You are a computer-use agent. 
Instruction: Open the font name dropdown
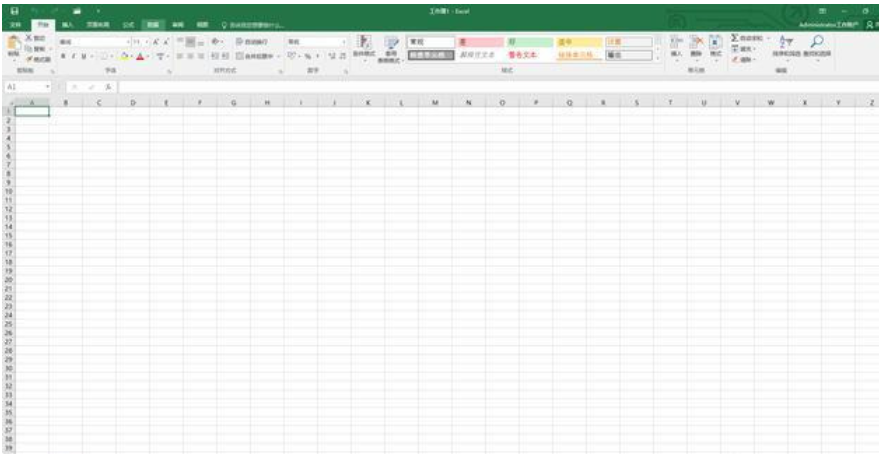(x=128, y=42)
